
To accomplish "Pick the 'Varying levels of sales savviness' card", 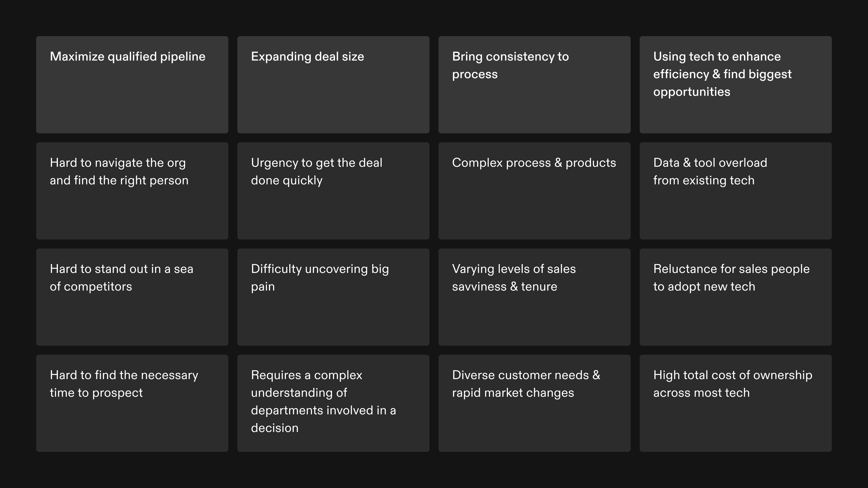I will tap(534, 297).
